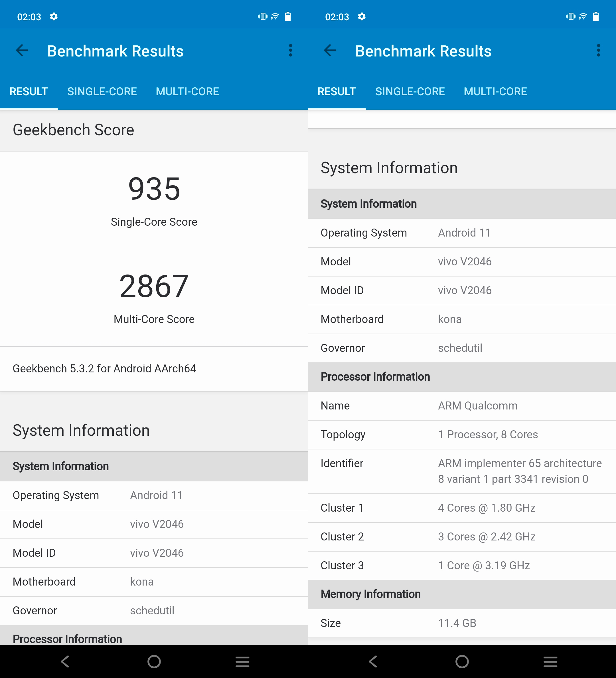Tap Model row 'vivo V2046' on left screen

154,524
